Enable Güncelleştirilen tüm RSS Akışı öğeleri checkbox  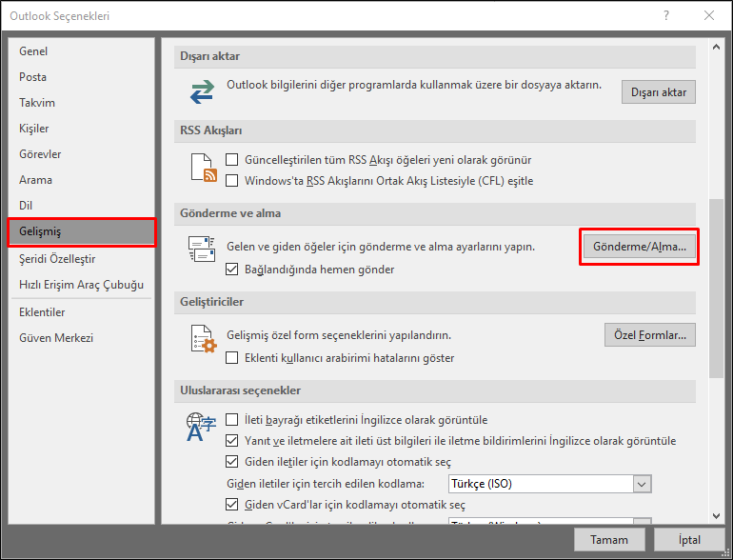tap(232, 160)
